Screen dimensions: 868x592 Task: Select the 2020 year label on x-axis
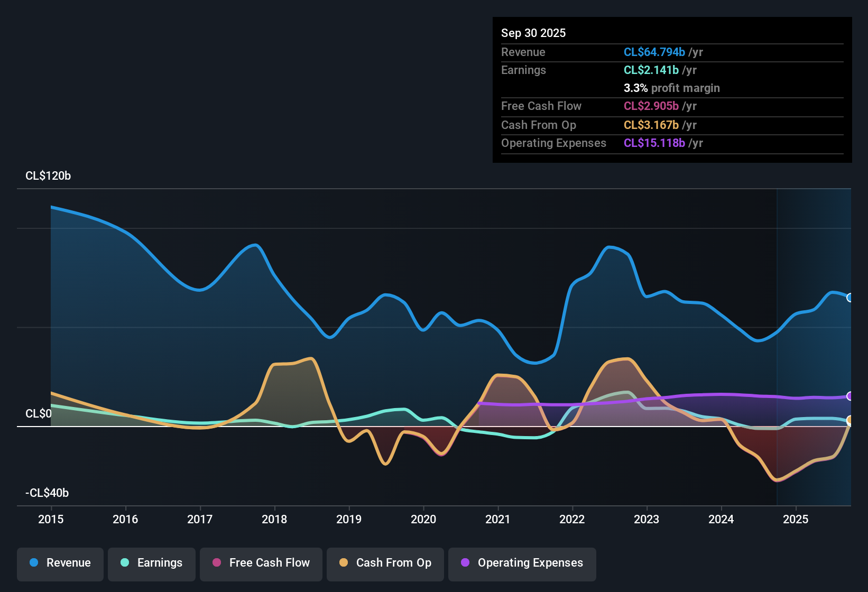pyautogui.click(x=423, y=520)
